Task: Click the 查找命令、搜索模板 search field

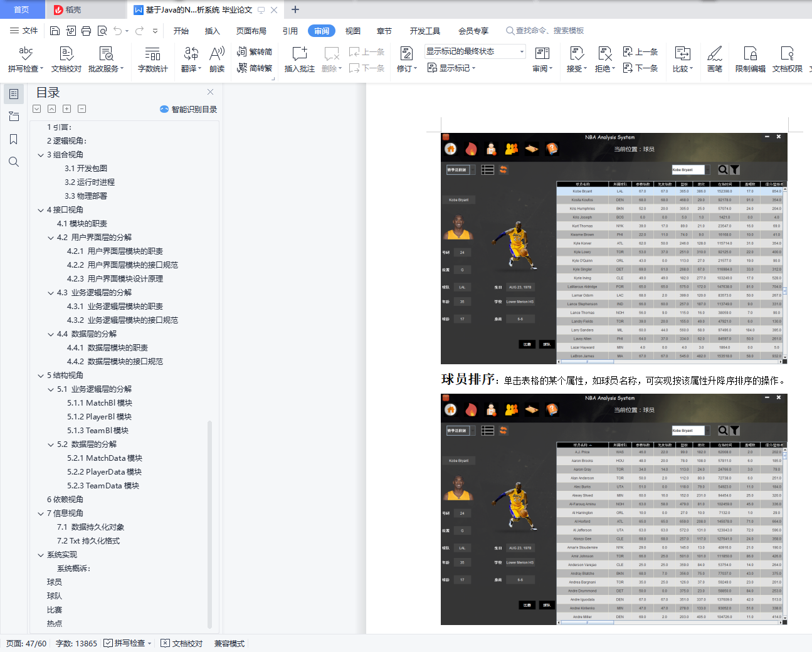Action: click(545, 31)
